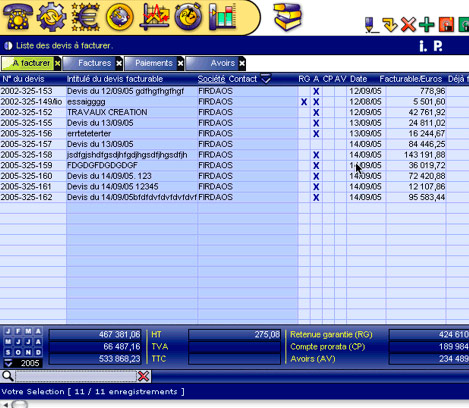Switch to the 'A facturer' tab
The width and height of the screenshot is (469, 408).
(27, 63)
